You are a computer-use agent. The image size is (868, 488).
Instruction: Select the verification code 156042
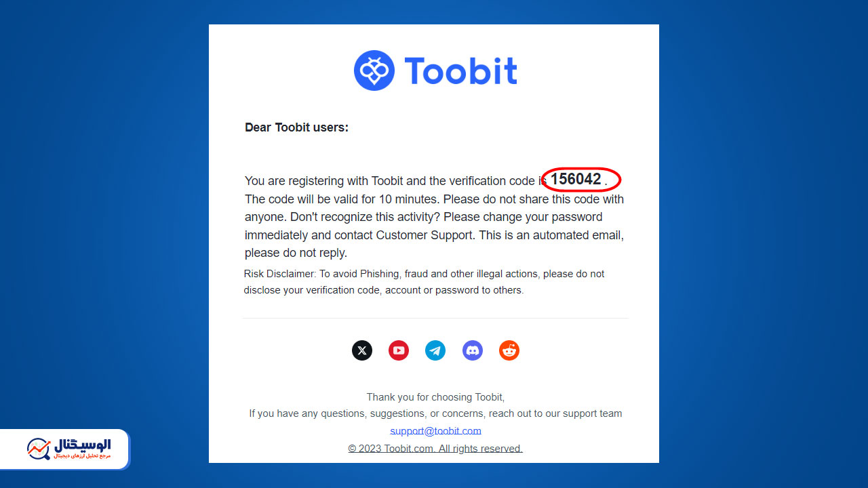[x=576, y=179]
